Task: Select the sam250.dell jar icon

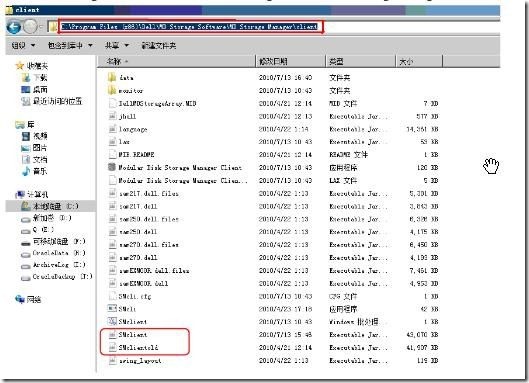Action: (x=112, y=232)
